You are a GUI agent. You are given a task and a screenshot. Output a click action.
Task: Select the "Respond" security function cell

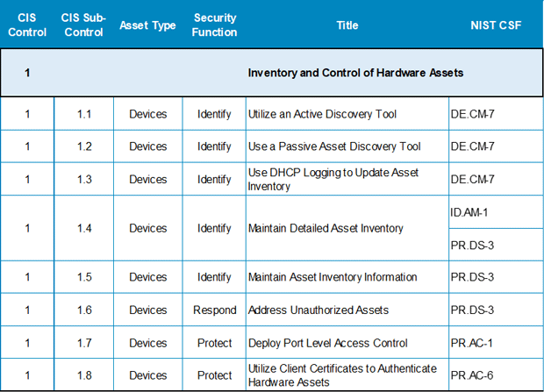215,310
